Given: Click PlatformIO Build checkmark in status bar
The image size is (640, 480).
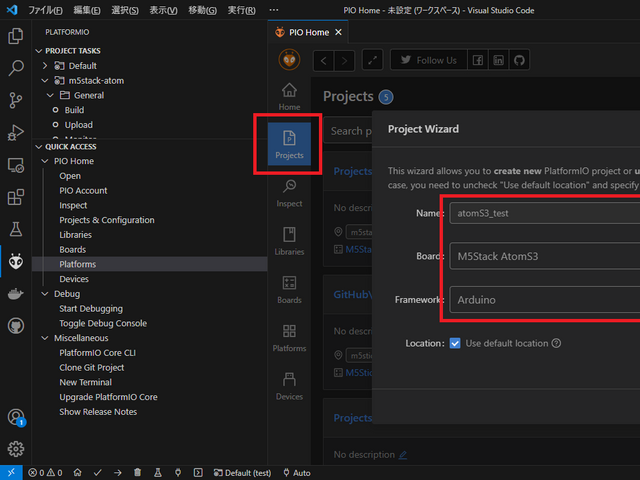Looking at the screenshot, I should coord(98,473).
